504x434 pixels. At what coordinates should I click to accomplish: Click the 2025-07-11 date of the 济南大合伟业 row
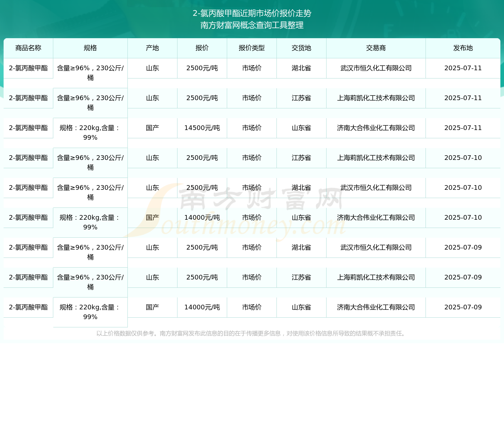tap(463, 128)
